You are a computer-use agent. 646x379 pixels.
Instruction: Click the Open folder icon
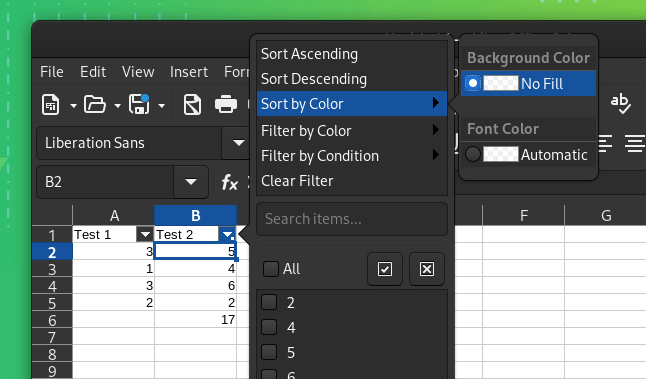click(x=95, y=105)
